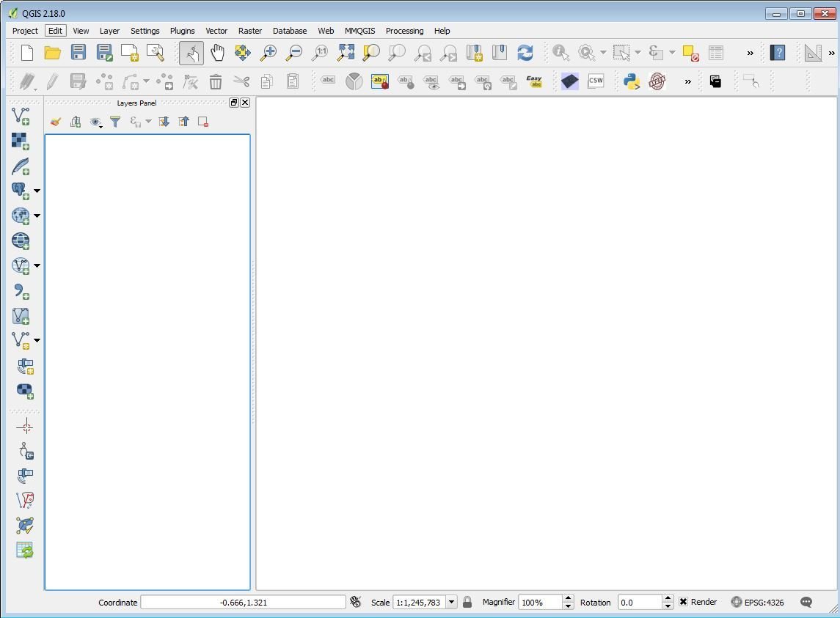Screen dimensions: 840x618
Task: Add a Virtual layer
Action: 21,316
